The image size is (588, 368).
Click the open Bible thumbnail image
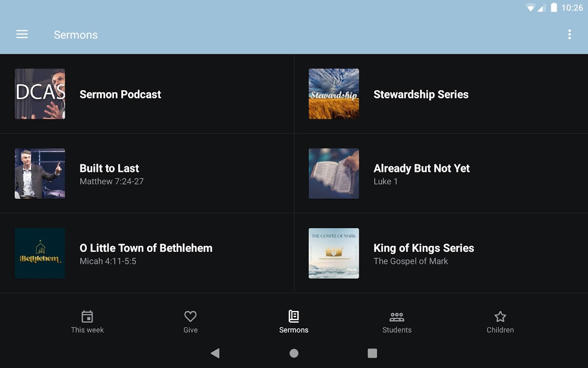click(334, 173)
